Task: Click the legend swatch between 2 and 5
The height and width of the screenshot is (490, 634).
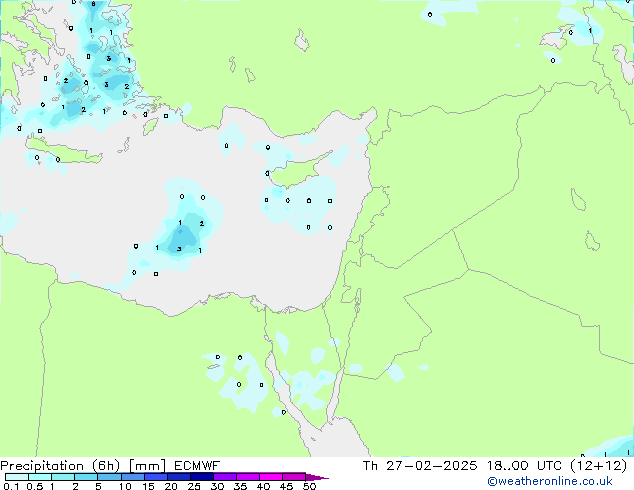Action: [86, 477]
